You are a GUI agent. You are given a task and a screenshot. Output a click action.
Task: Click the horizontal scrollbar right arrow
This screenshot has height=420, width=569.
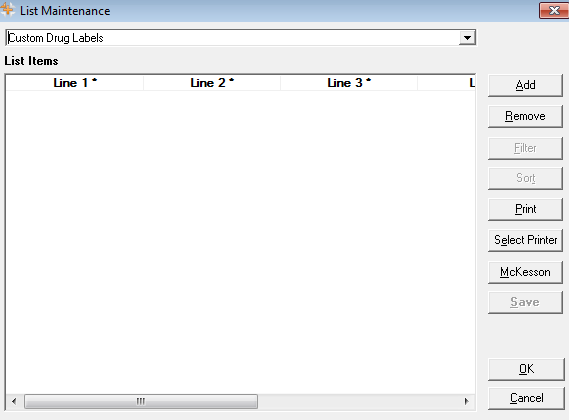pos(467,401)
